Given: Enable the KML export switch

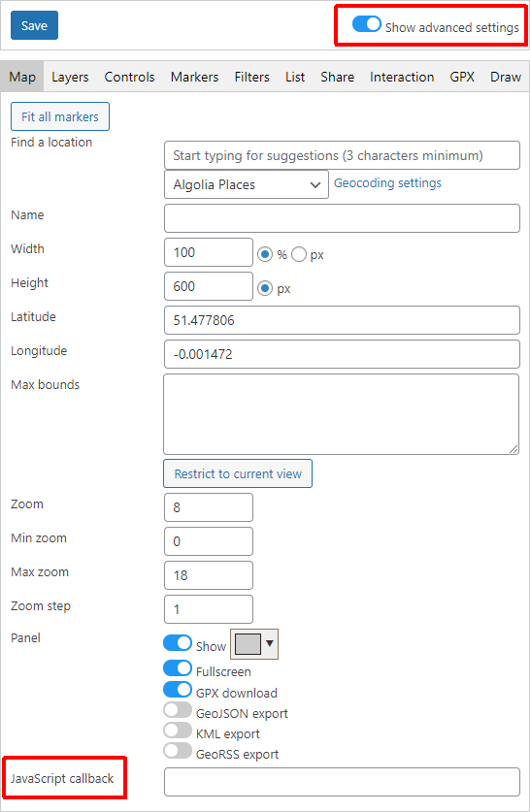Looking at the screenshot, I should pyautogui.click(x=178, y=731).
